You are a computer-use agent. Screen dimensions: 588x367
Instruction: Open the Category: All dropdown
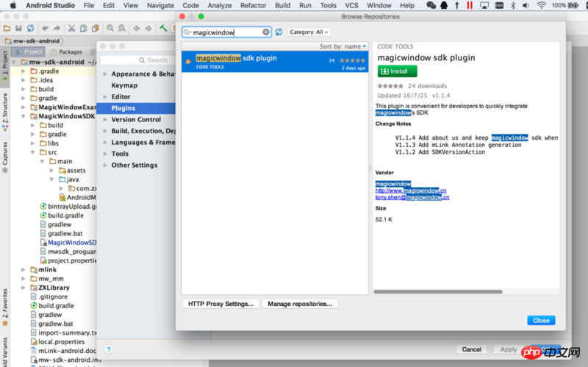coord(309,32)
